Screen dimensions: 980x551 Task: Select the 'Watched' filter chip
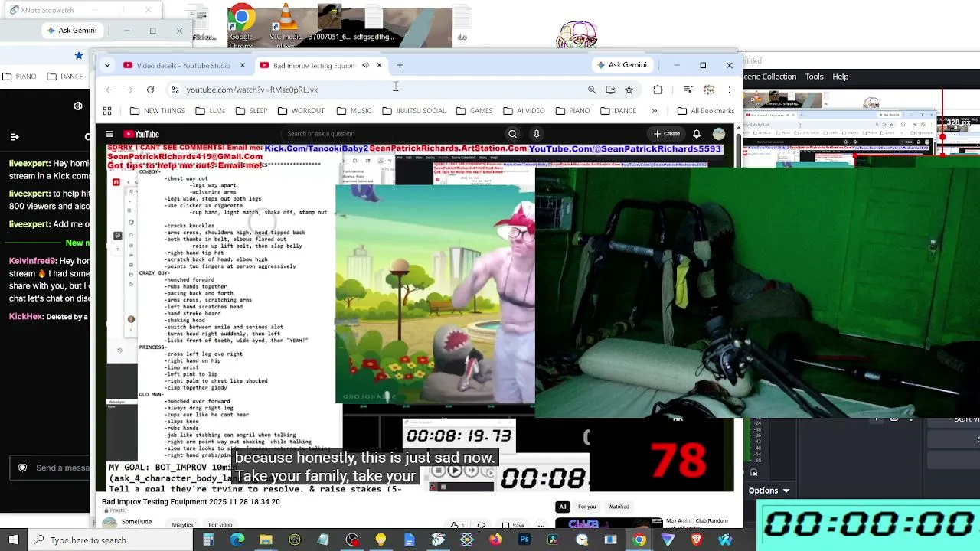[x=619, y=507]
